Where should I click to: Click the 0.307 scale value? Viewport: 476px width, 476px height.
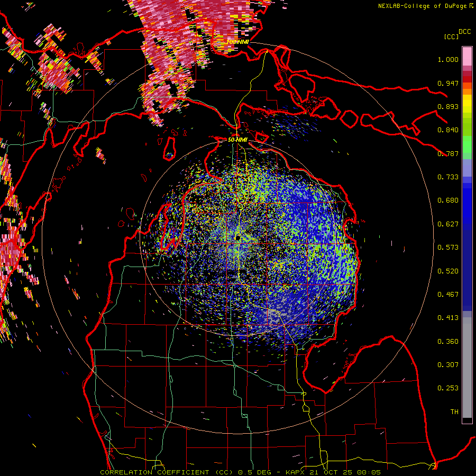[x=448, y=365]
